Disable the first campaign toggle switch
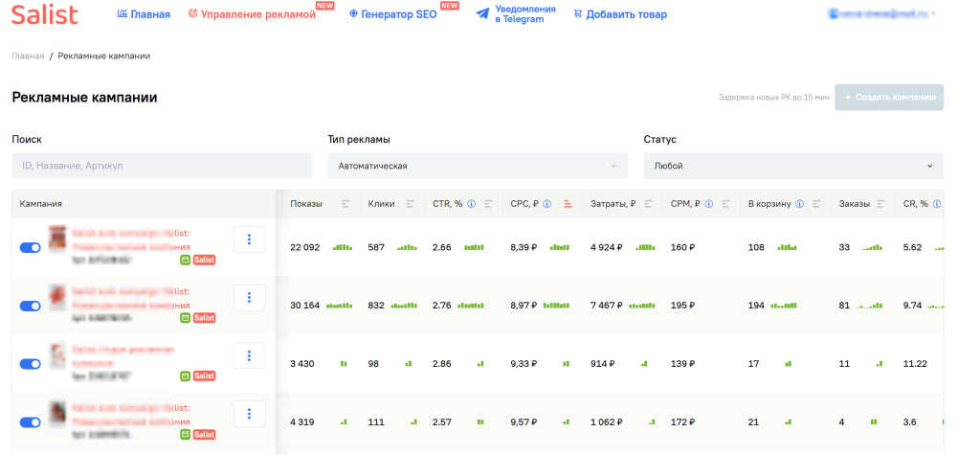The height and width of the screenshot is (455, 980). coord(30,247)
